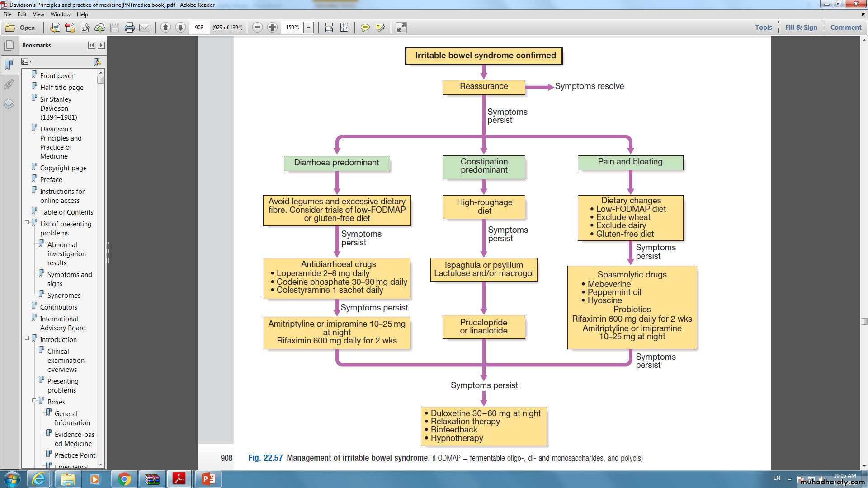Open bookmarks options menu dropdown
This screenshot has width=868, height=488.
pos(27,61)
